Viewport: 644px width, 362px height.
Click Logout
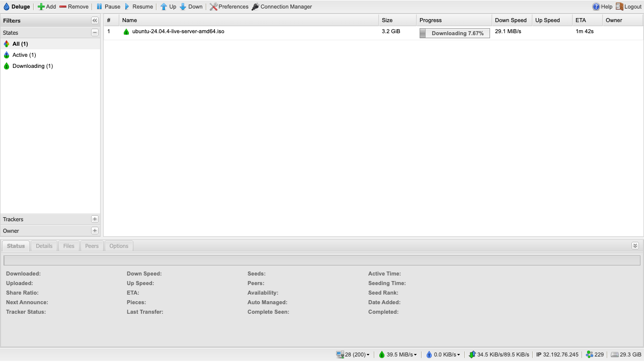[628, 7]
